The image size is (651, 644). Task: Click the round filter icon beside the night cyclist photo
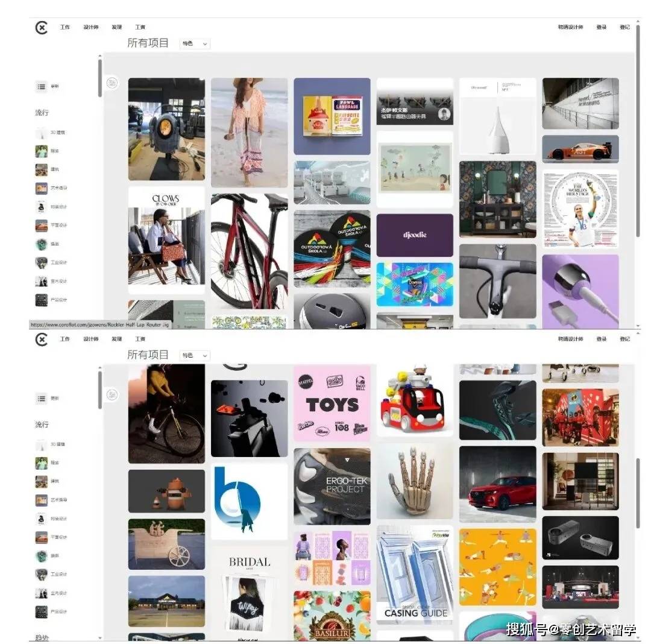(112, 394)
